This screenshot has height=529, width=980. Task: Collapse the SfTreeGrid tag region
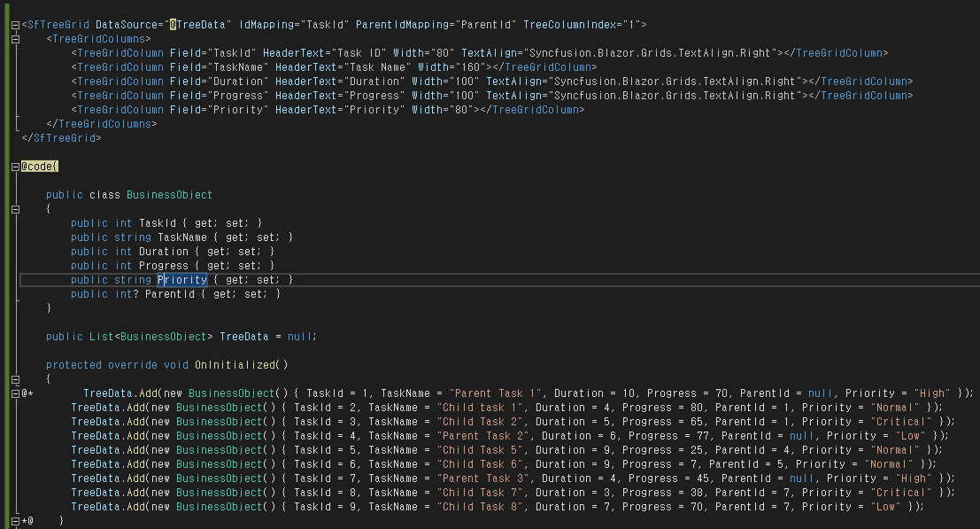(x=15, y=25)
